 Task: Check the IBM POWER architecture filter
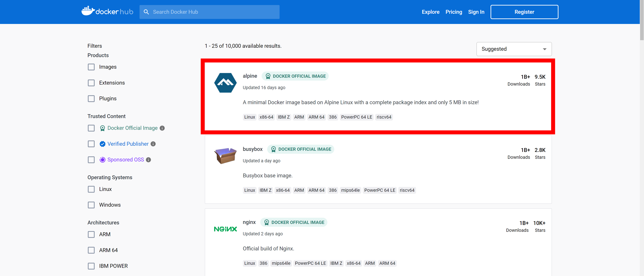(x=91, y=266)
